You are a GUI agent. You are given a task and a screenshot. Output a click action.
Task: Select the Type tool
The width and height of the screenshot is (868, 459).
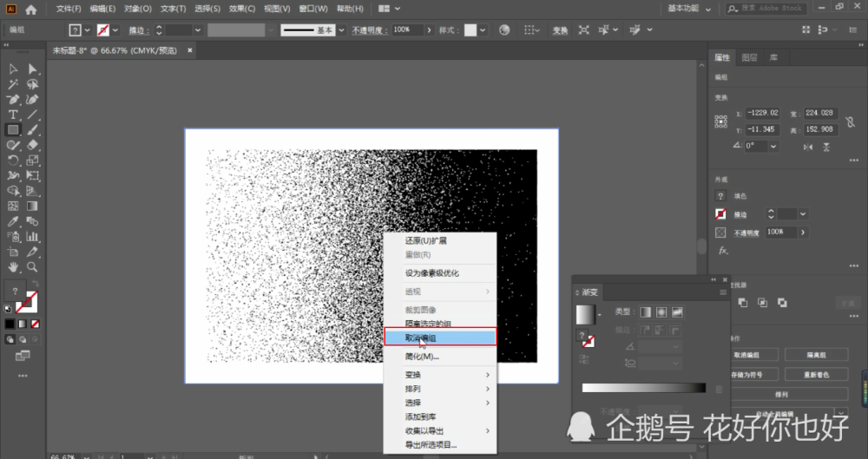coord(13,115)
